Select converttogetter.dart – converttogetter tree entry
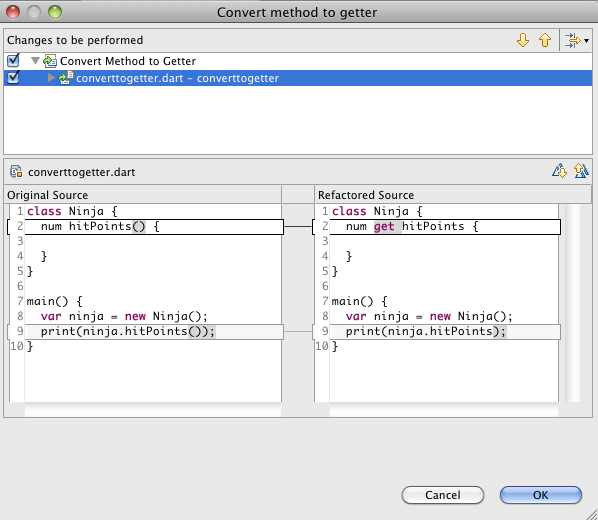 click(177, 78)
